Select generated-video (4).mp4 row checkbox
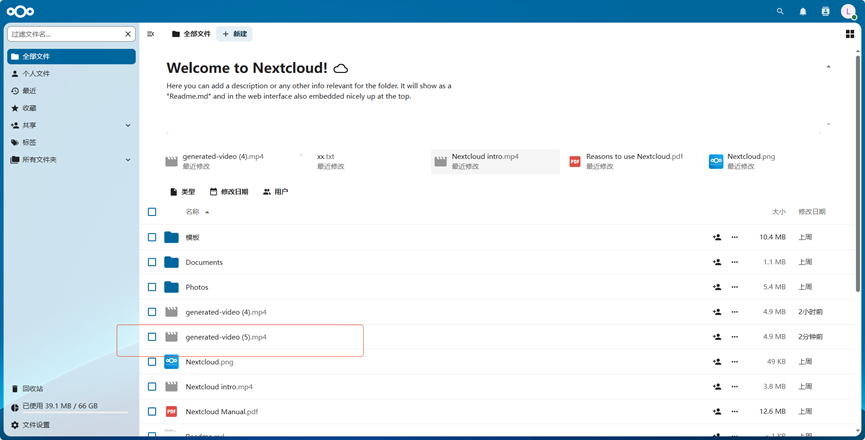Image resolution: width=865 pixels, height=440 pixels. 152,312
